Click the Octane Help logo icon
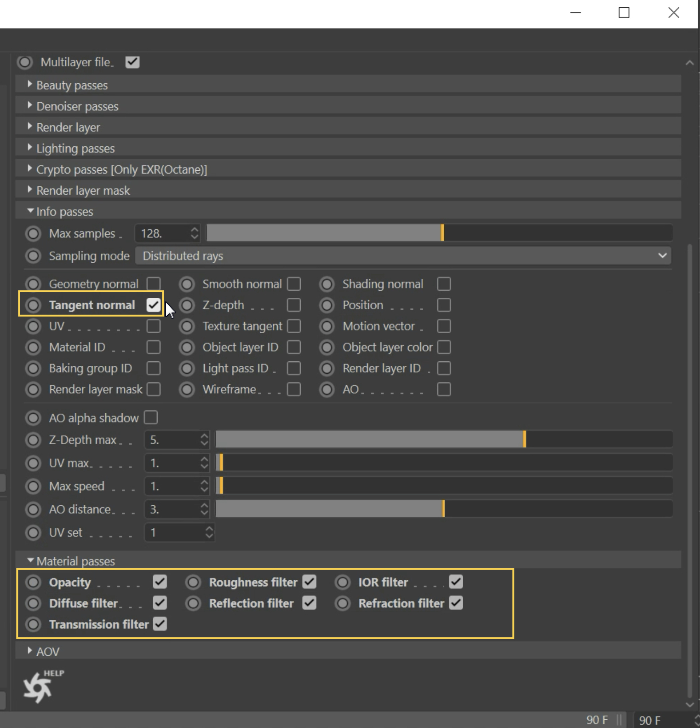The width and height of the screenshot is (700, 728). click(39, 687)
